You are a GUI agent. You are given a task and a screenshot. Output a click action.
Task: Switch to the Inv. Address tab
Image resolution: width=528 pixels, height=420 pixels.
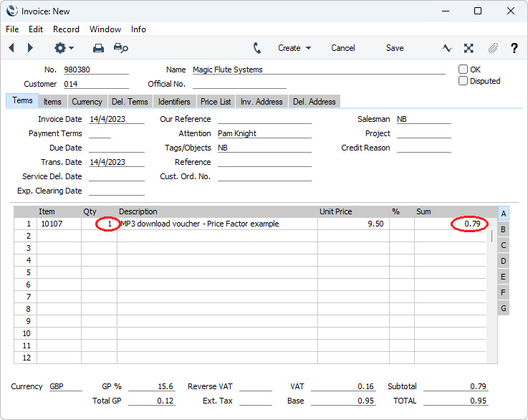(x=261, y=102)
